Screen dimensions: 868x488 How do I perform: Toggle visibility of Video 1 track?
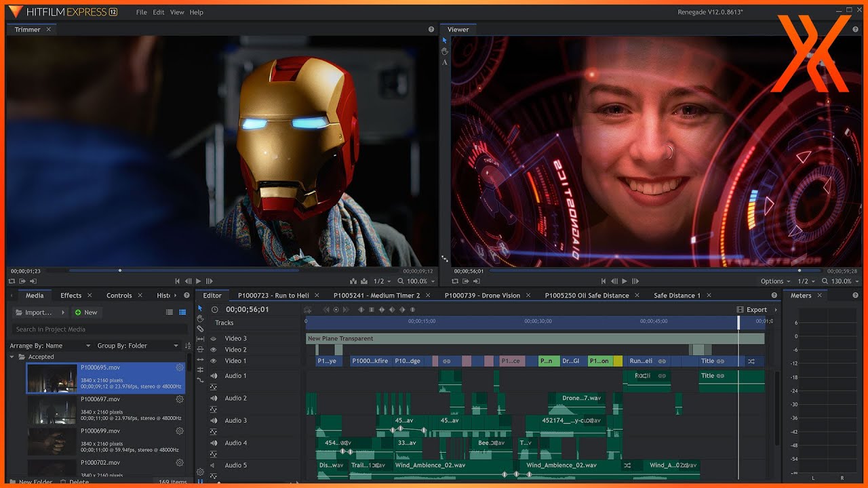[213, 361]
